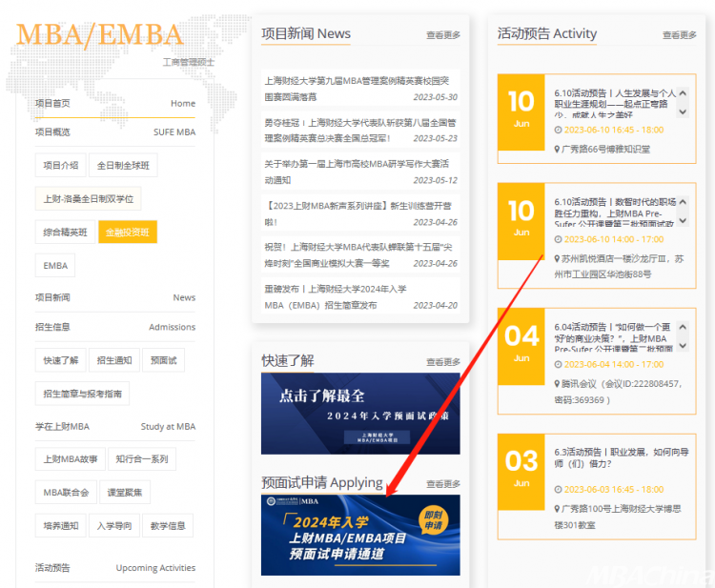Image resolution: width=715 pixels, height=588 pixels.
Task: Open news 上海财经大学第九届MBA管理案例精英赛校园突围赛
Action: [360, 89]
